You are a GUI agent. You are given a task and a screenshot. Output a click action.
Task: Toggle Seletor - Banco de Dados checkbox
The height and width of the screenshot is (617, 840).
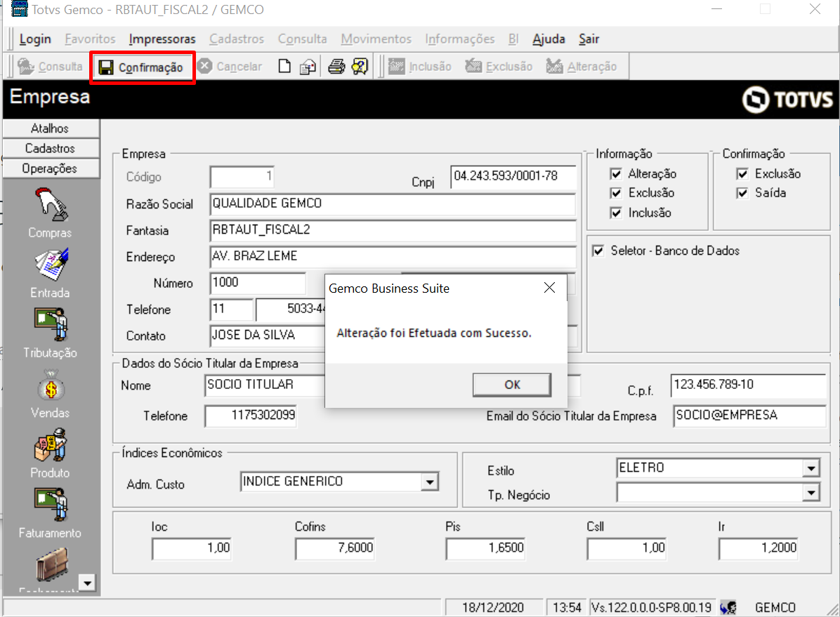tap(598, 251)
